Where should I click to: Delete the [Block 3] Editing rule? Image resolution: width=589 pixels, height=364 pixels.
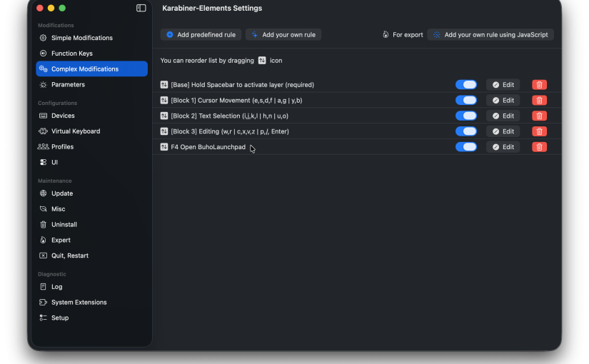(539, 131)
